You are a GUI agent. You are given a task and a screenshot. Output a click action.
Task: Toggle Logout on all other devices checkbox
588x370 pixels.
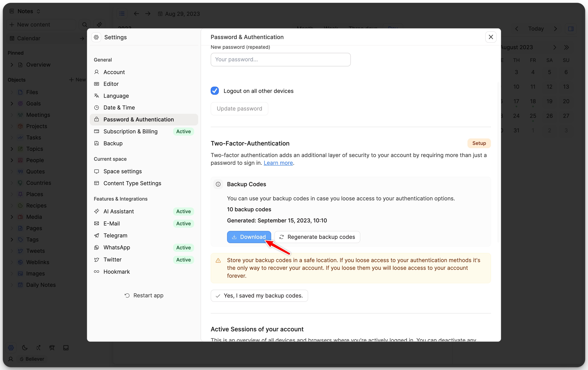215,91
